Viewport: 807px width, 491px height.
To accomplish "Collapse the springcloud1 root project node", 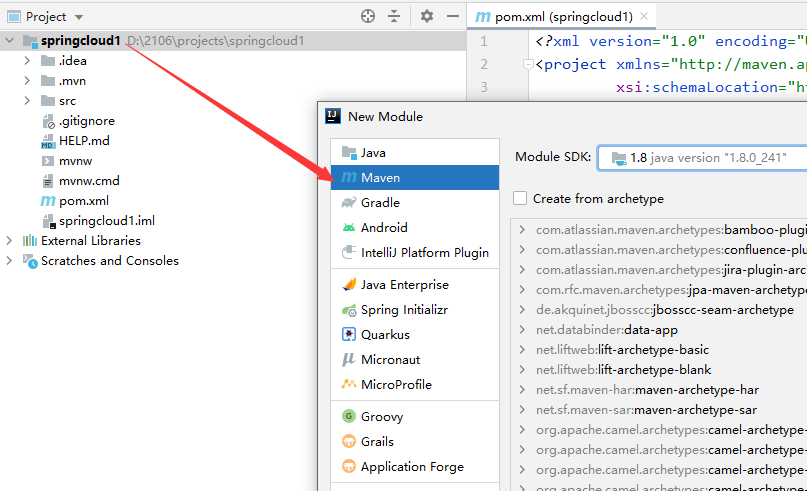I will click(10, 40).
